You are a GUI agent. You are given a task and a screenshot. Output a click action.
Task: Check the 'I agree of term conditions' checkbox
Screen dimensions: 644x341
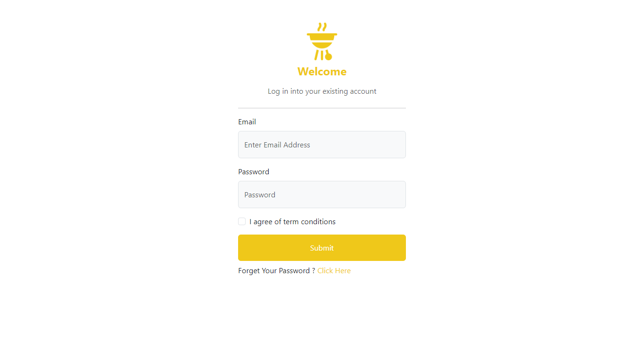[241, 221]
